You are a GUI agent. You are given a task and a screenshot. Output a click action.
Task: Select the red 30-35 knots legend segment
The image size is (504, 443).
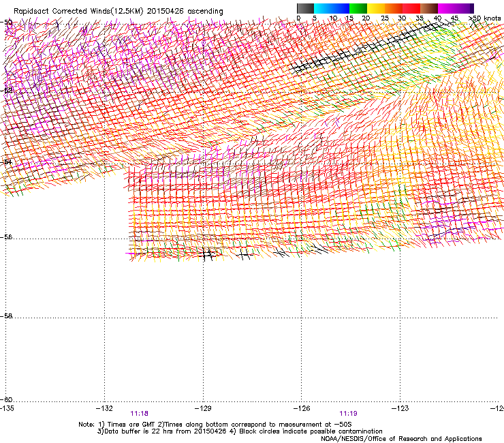pyautogui.click(x=411, y=8)
